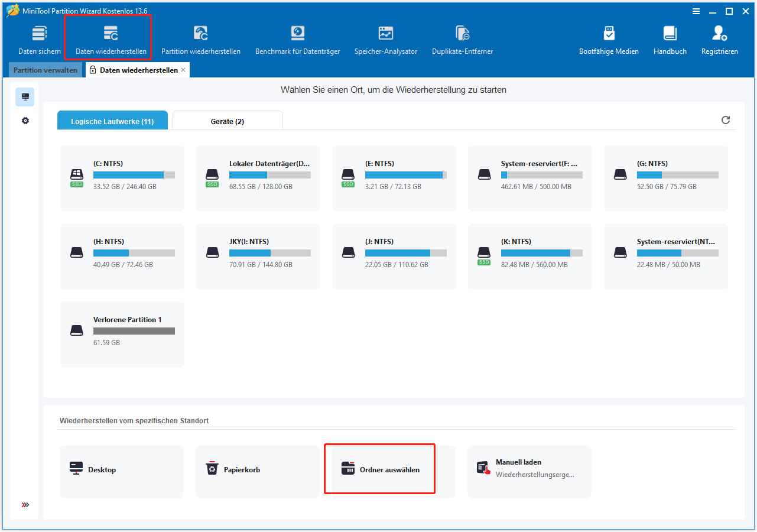Select System-reserviert(NT...) drive card

(x=666, y=257)
